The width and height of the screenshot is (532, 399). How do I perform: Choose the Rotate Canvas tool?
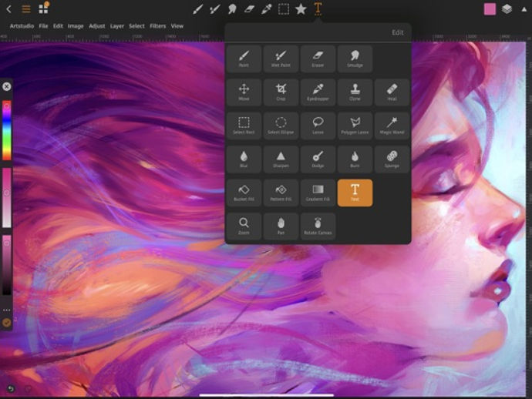[318, 226]
